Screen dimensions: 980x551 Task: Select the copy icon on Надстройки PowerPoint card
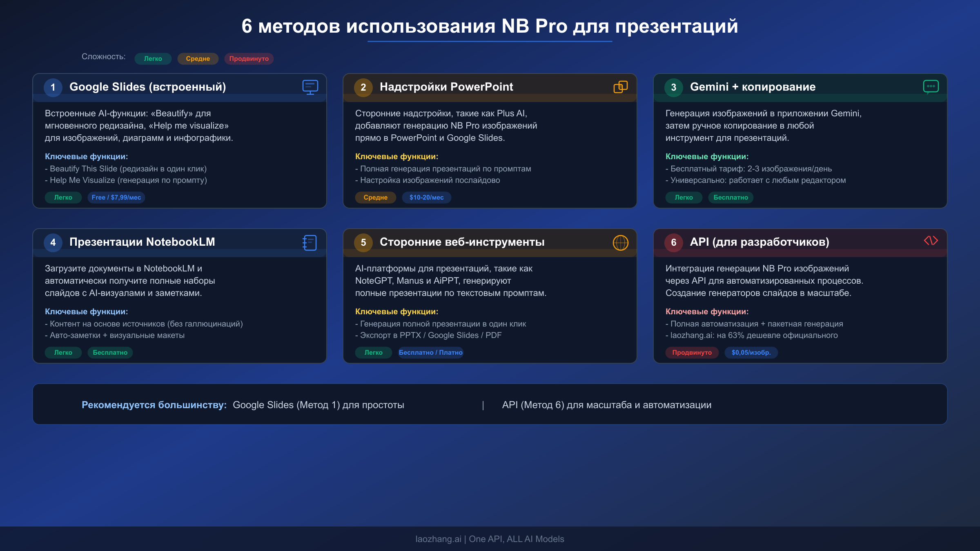click(x=620, y=87)
